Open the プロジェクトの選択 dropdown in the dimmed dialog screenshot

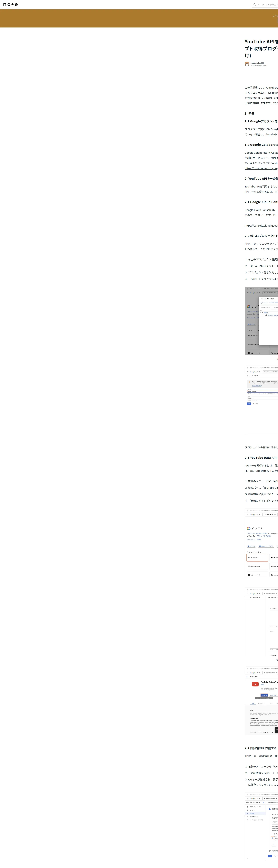pos(270,293)
